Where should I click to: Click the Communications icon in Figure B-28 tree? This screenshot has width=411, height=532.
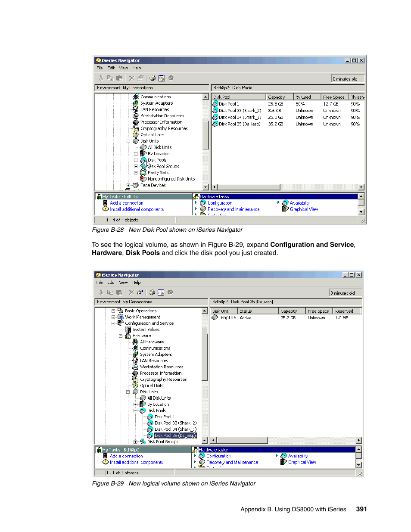[x=136, y=97]
